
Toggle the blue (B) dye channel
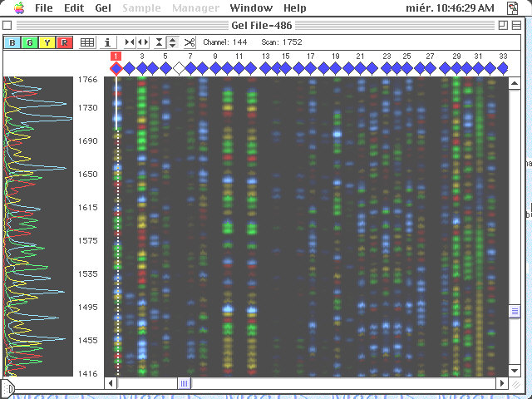coord(12,42)
